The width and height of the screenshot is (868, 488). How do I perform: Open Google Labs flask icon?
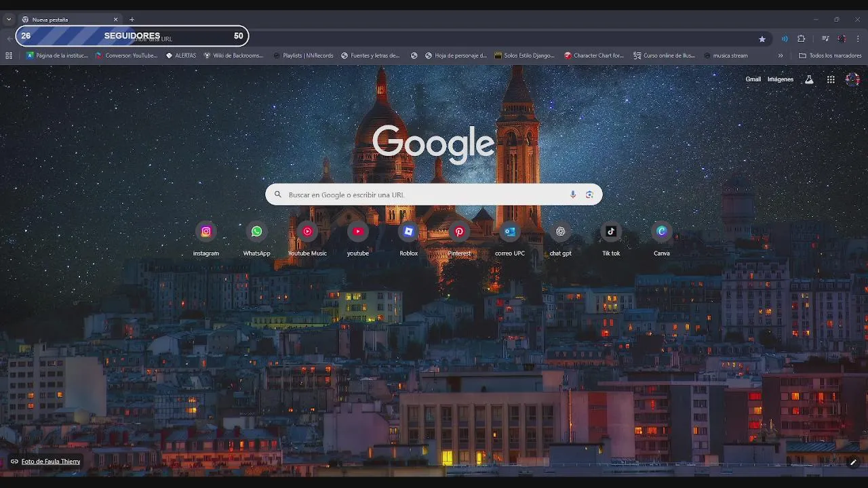pyautogui.click(x=809, y=79)
